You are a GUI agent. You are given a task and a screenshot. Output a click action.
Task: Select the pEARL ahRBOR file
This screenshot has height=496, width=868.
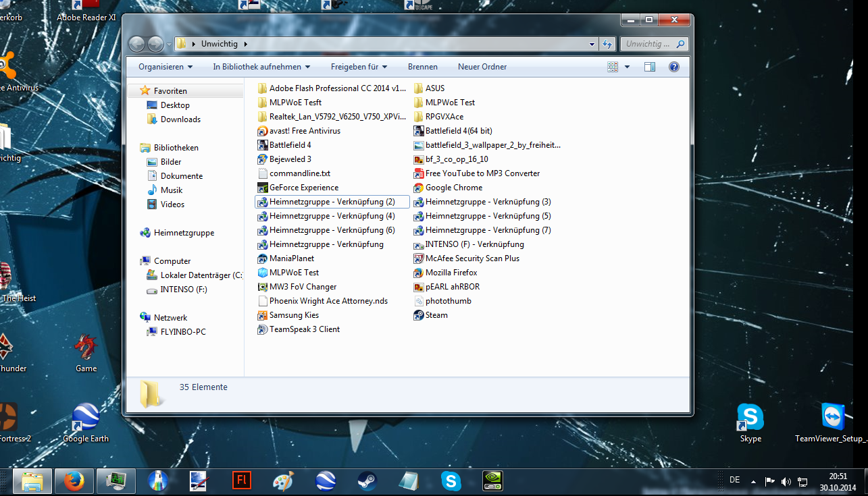[x=447, y=287]
